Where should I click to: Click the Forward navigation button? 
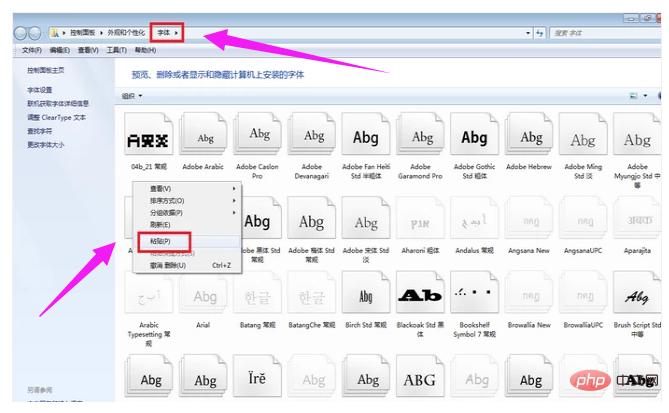pos(35,33)
